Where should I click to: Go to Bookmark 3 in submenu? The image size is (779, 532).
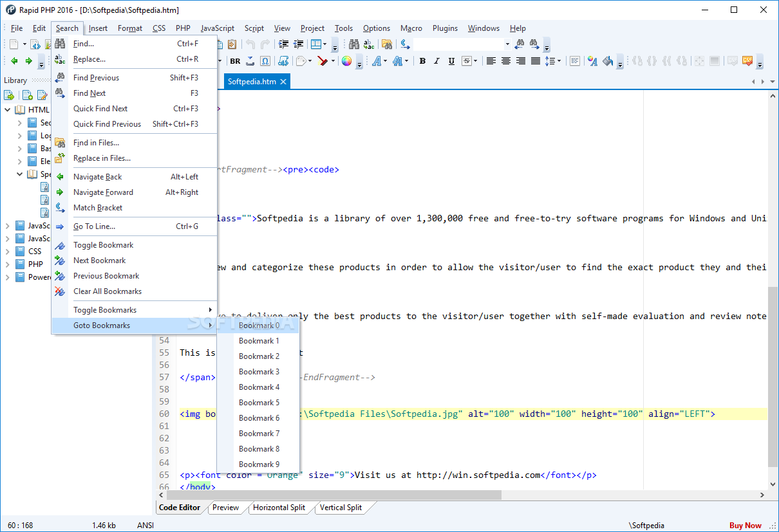[x=258, y=372]
